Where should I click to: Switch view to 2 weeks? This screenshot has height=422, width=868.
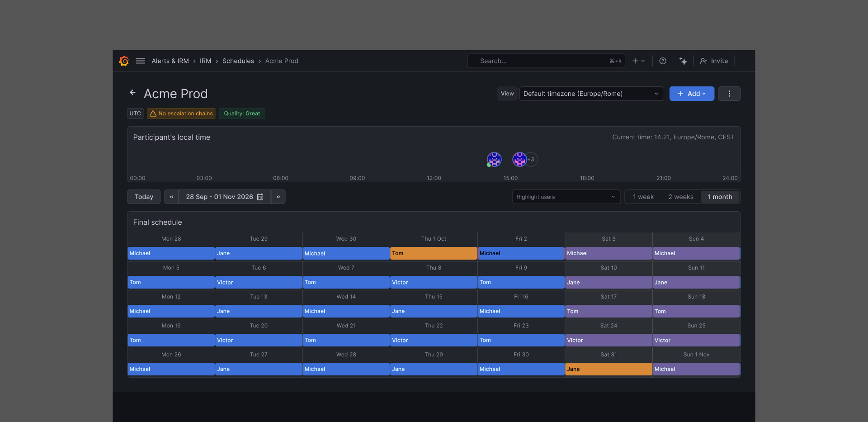tap(681, 197)
